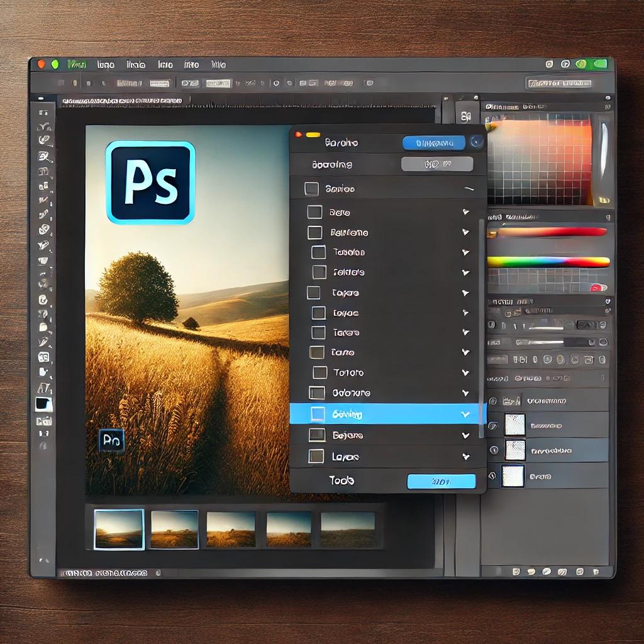Screen dimensions: 644x644
Task: Click the round icon at the dialog's top-right corner
Action: click(476, 142)
